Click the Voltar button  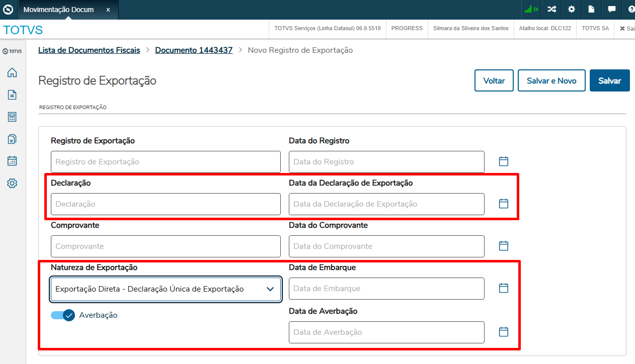click(494, 80)
